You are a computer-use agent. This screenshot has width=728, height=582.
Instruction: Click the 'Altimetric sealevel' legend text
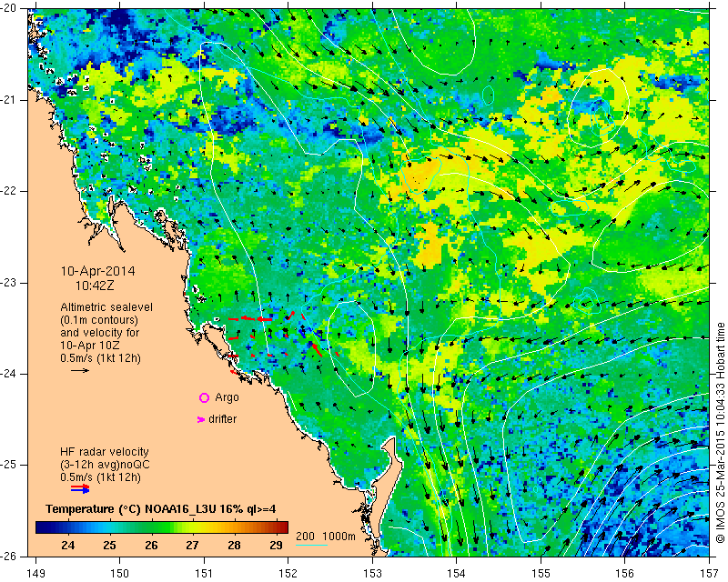tap(106, 307)
